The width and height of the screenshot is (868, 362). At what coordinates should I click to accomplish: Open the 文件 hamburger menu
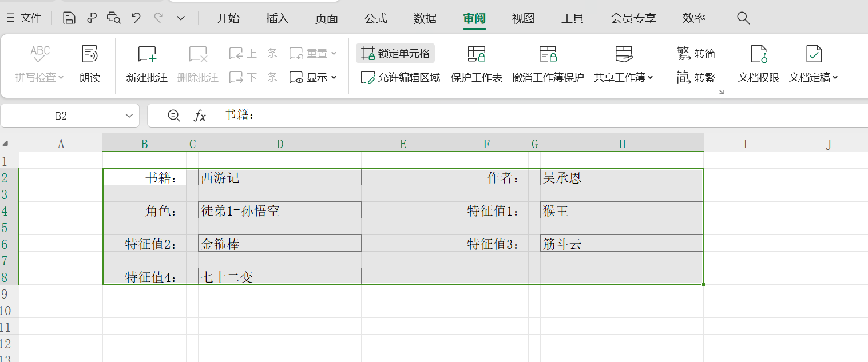click(24, 18)
